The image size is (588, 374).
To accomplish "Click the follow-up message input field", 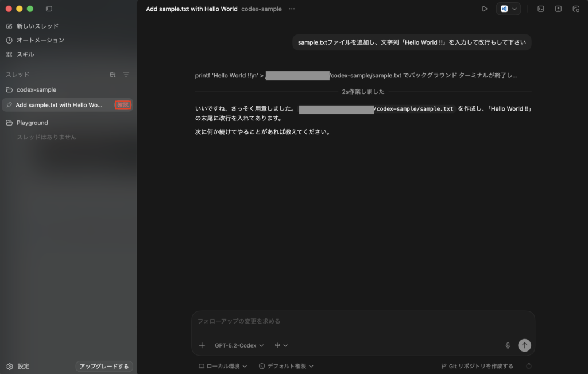I will 363,321.
